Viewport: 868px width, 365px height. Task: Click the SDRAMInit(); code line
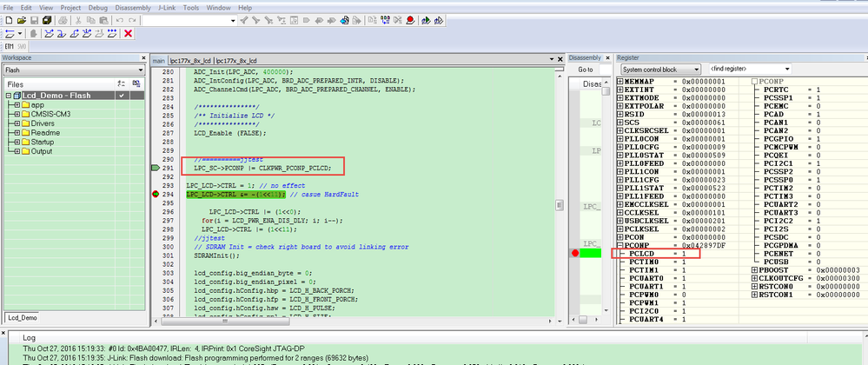[217, 255]
